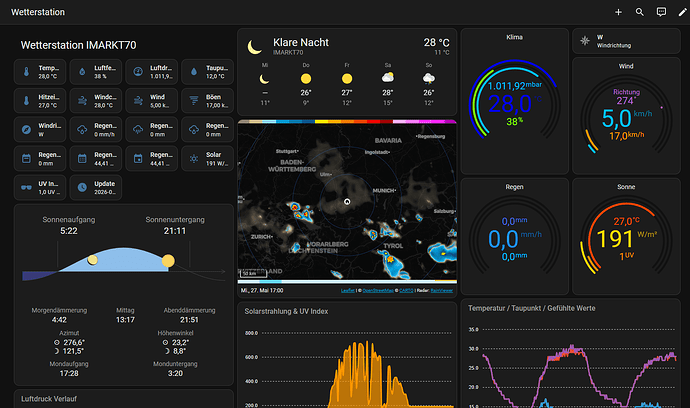The image size is (690, 408).
Task: Click the Mittag 13:17 value
Action: [125, 320]
